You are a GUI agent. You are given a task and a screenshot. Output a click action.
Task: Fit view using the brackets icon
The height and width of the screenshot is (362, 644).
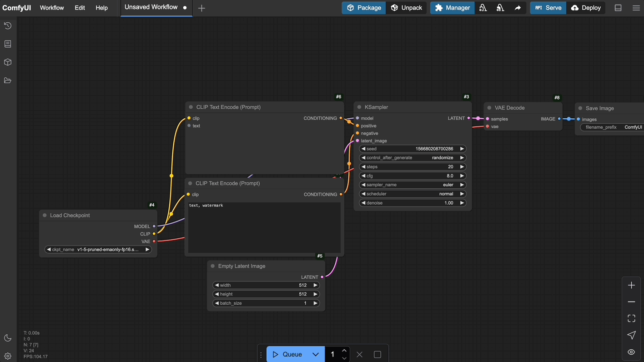pyautogui.click(x=631, y=318)
